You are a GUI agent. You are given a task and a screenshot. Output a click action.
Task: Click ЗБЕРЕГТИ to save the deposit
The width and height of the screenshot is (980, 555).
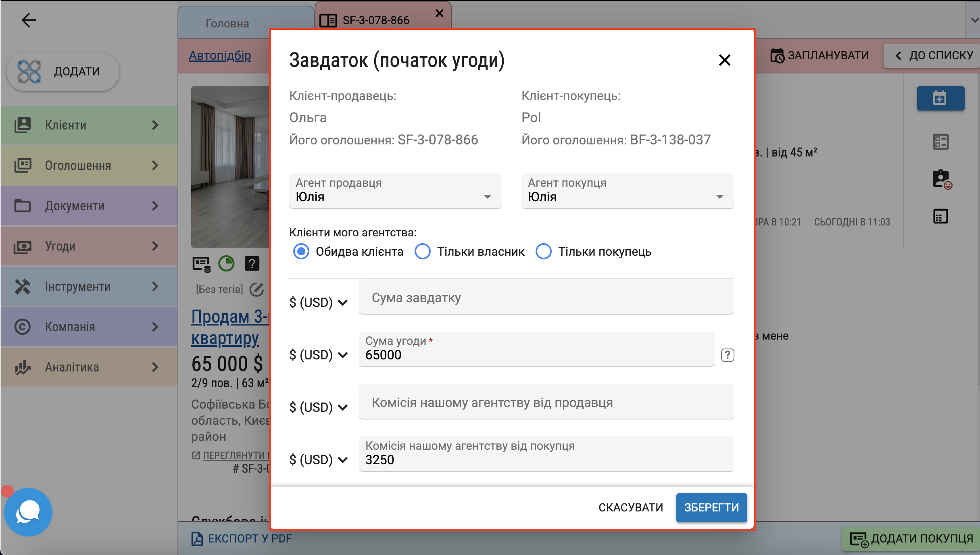(x=711, y=507)
